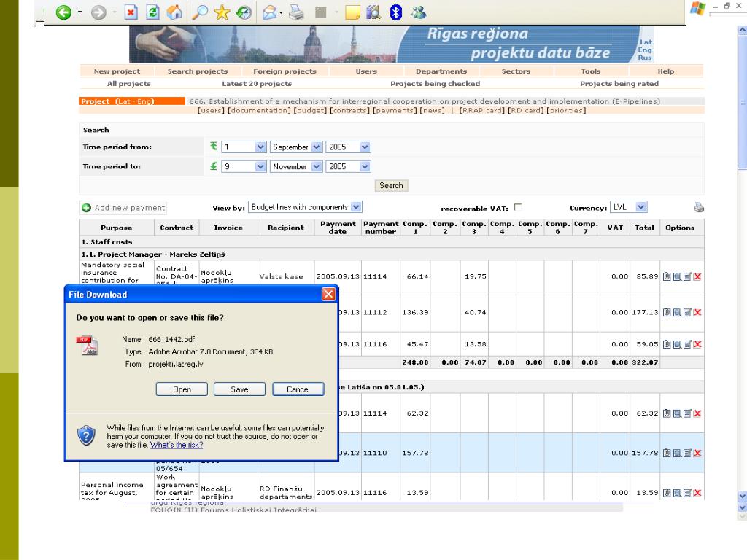The height and width of the screenshot is (560, 747).
Task: Open the New project menu item
Action: point(117,71)
